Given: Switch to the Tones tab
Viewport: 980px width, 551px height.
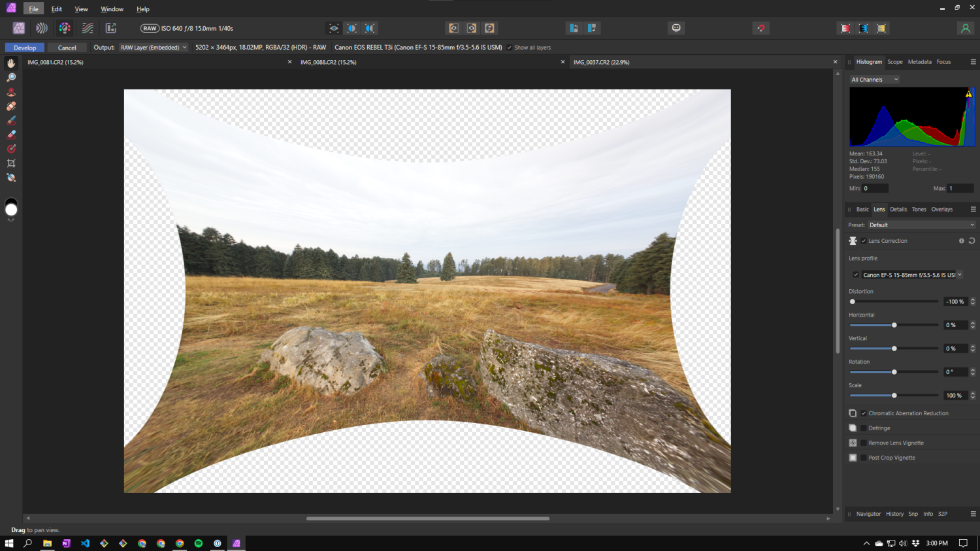Looking at the screenshot, I should (919, 209).
